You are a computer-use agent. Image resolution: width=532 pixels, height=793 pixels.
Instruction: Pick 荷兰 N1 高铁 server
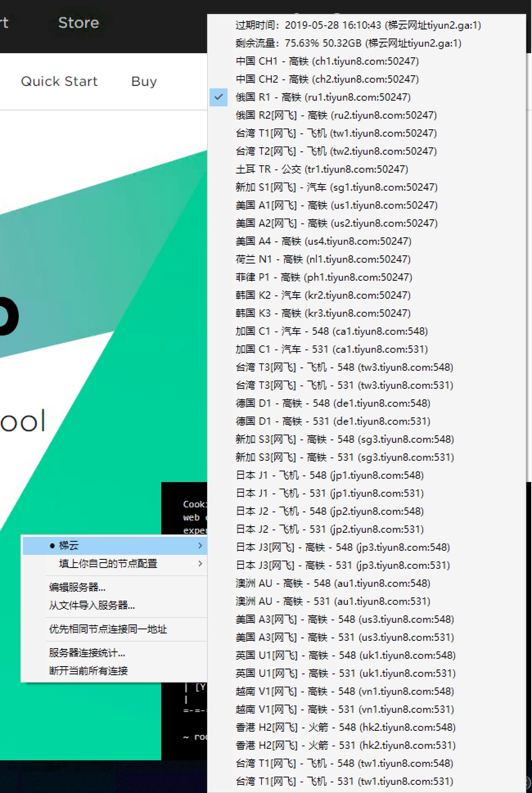pos(323,259)
